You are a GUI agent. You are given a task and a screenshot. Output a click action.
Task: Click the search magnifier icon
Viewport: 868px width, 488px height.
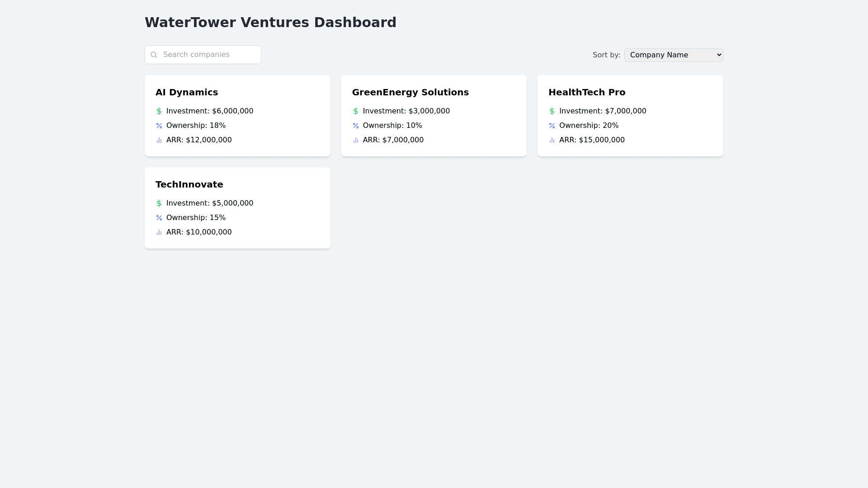(x=154, y=55)
